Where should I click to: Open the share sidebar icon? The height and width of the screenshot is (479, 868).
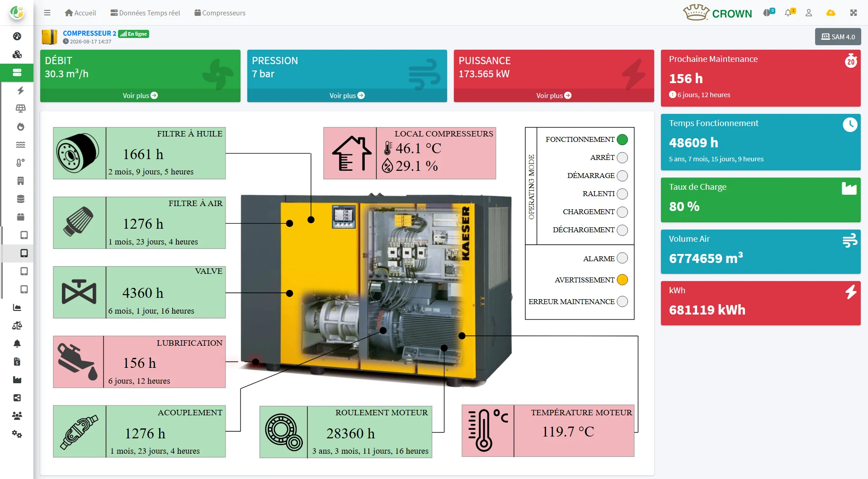(x=17, y=398)
